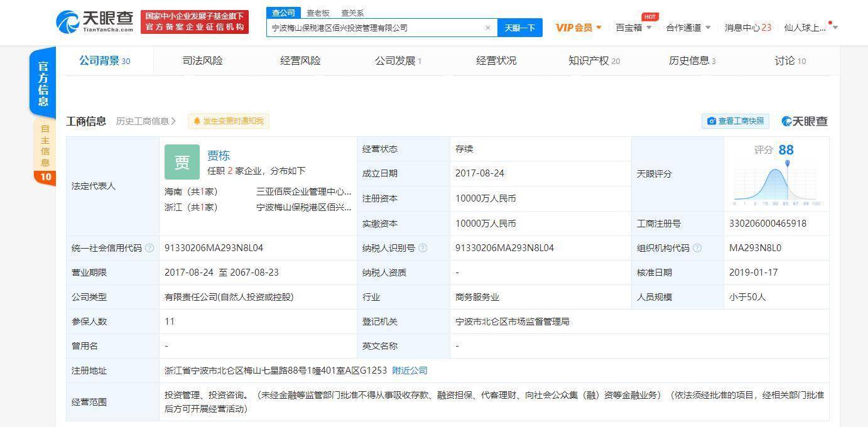
Task: Select the 官方信息 side tab
Action: pyautogui.click(x=43, y=84)
